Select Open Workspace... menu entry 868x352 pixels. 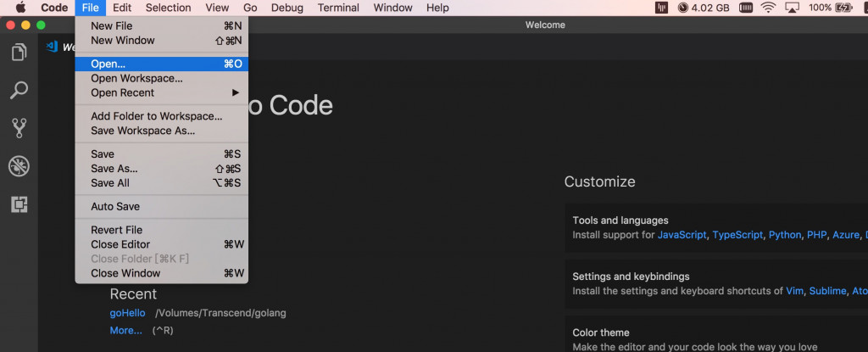(x=162, y=78)
